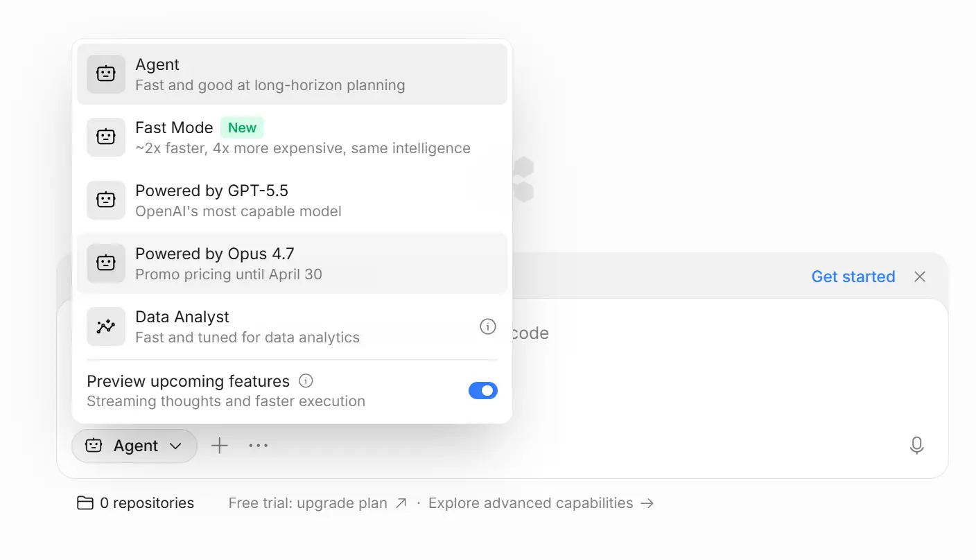Dismiss the Get started banner
Screen dimensions: 976x560
(920, 277)
